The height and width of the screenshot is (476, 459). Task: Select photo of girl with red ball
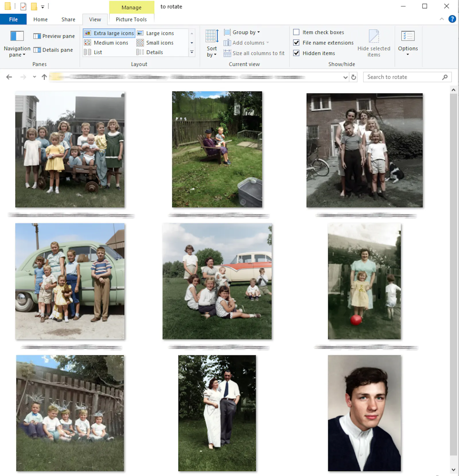pyautogui.click(x=364, y=281)
